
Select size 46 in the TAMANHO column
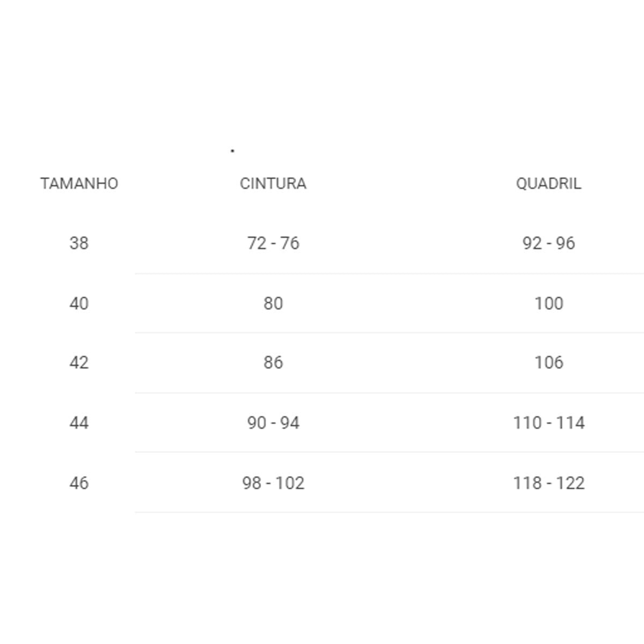click(79, 483)
